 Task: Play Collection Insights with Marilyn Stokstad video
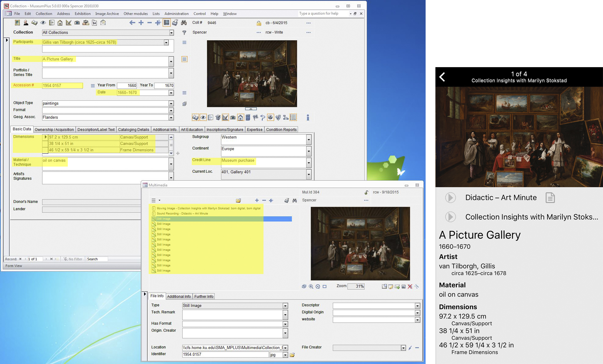click(450, 217)
